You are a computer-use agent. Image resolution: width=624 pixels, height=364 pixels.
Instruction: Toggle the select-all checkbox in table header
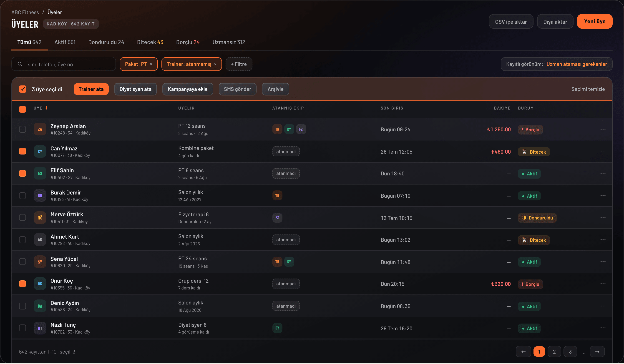(x=23, y=109)
